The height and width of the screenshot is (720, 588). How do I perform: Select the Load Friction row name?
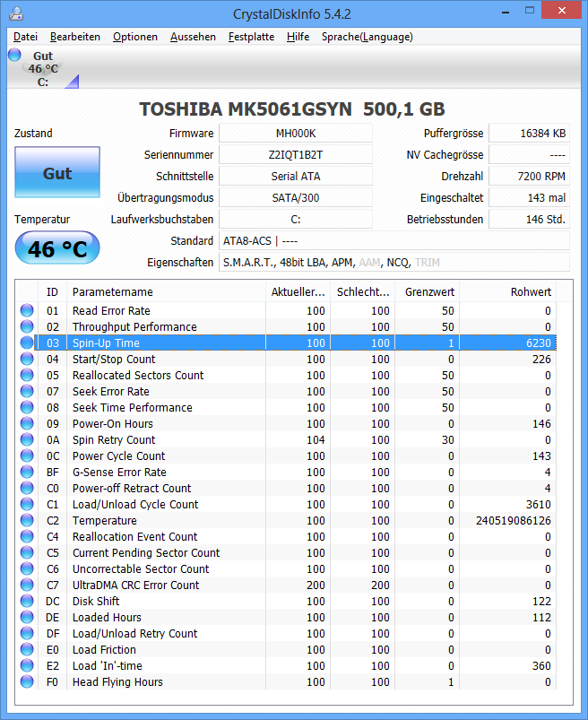click(104, 650)
